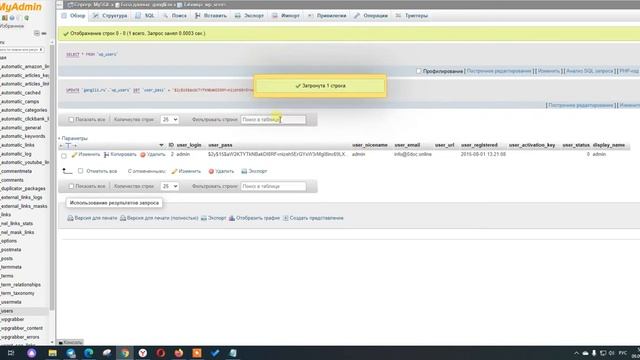640x360 pixels.
Task: Open the _posts table in sidebar
Action: click(7, 259)
